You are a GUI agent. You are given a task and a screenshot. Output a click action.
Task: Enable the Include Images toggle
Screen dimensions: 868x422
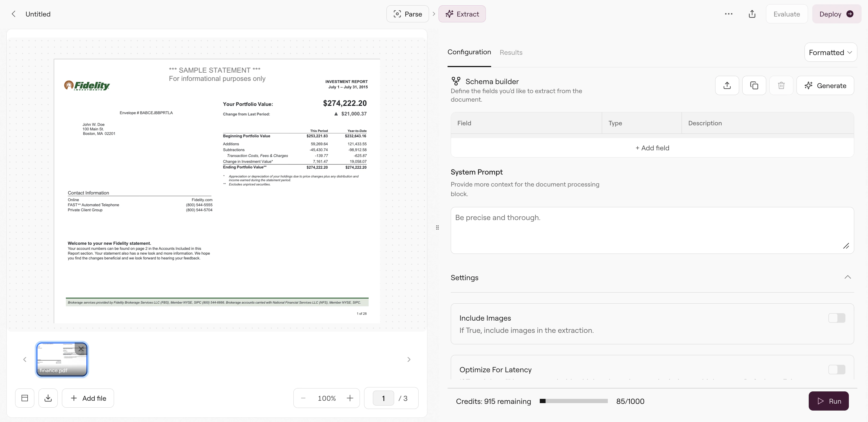836,318
